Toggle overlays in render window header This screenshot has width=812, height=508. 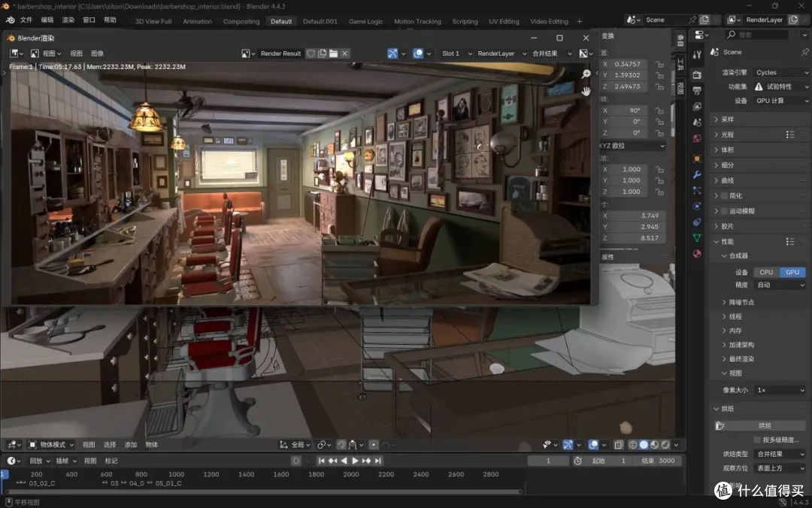tap(418, 53)
